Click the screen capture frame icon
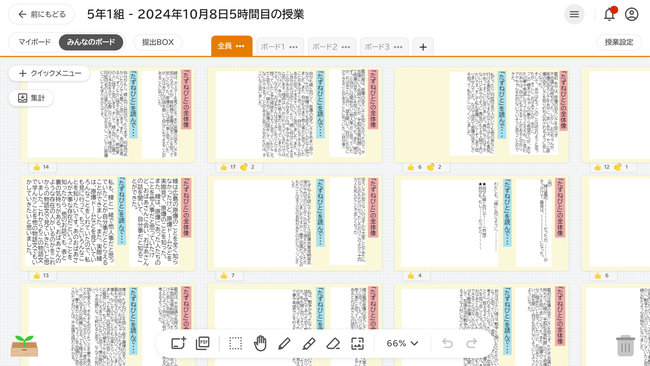This screenshot has width=650, height=366. point(357,344)
